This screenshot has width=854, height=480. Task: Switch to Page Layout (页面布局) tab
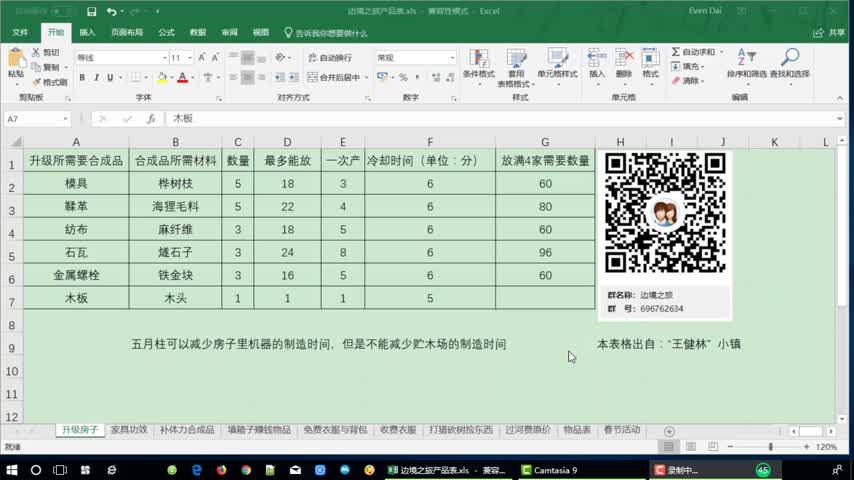(127, 33)
